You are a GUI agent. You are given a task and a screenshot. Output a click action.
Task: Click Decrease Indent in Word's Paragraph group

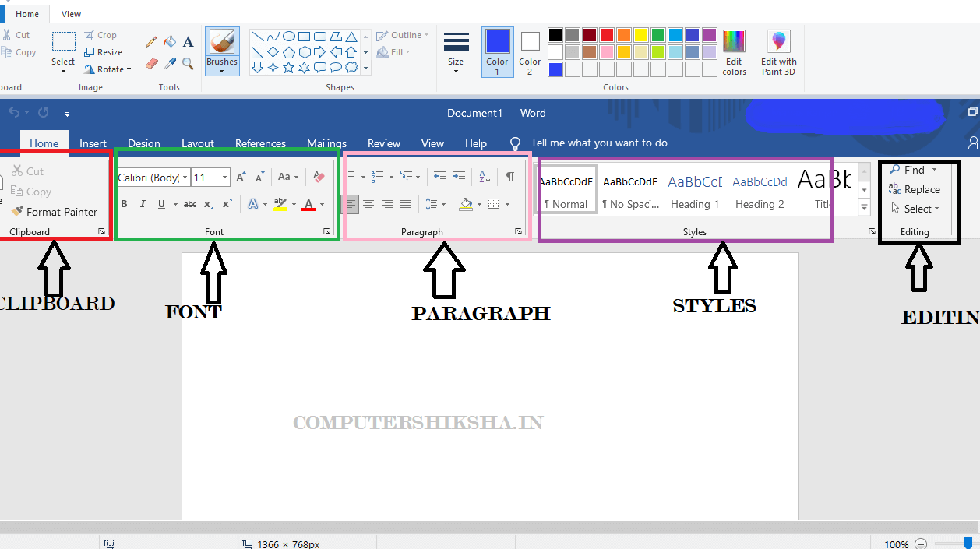[x=440, y=177]
